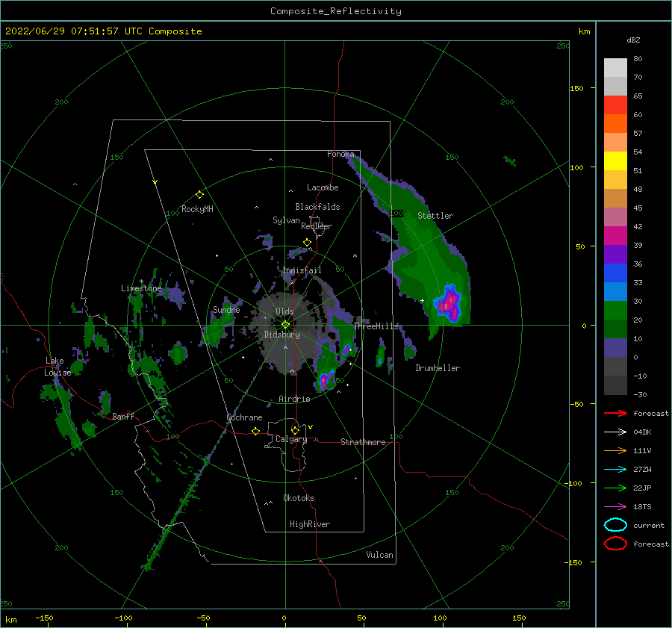The image size is (672, 628).
Task: Click the magenta 18TS arrow in legend
Action: click(615, 507)
